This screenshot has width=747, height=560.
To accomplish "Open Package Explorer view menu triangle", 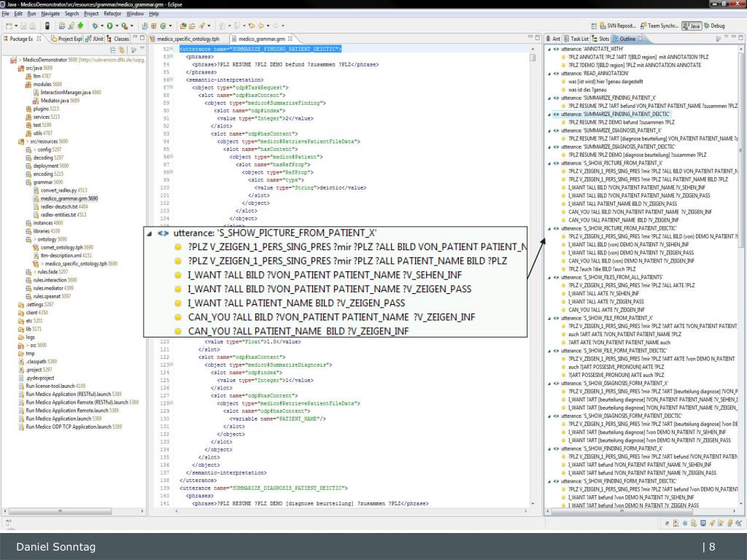I will [142, 49].
